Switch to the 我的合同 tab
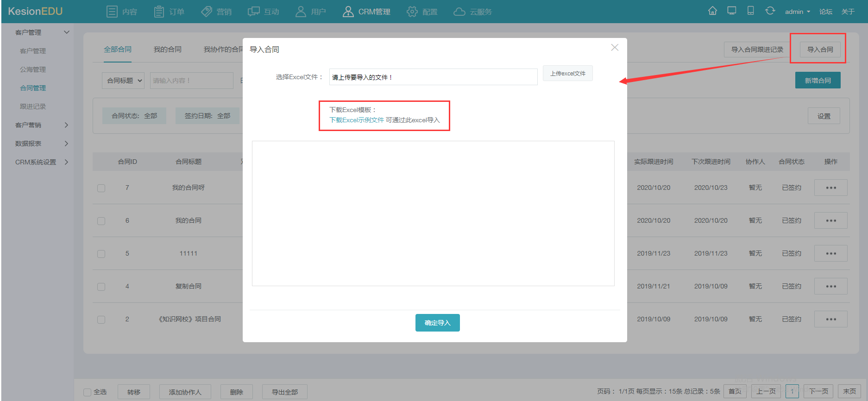Screen dimensions: 868x401 168,50
